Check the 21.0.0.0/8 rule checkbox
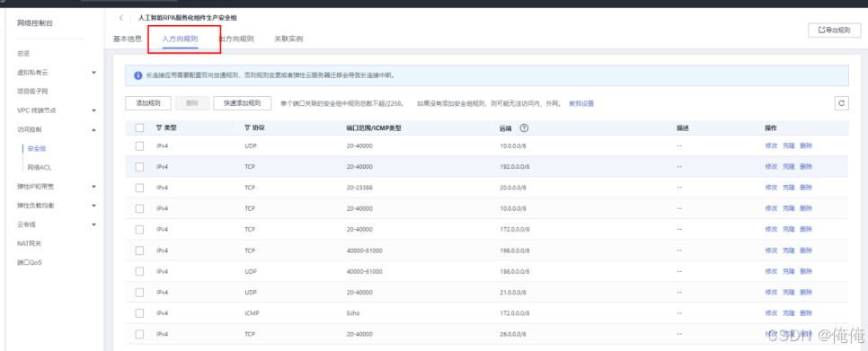Image resolution: width=868 pixels, height=351 pixels. [139, 292]
